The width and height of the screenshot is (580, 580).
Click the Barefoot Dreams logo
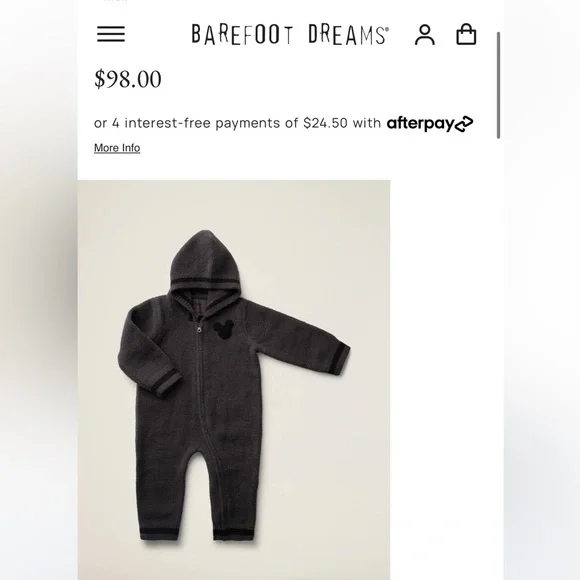click(x=290, y=34)
